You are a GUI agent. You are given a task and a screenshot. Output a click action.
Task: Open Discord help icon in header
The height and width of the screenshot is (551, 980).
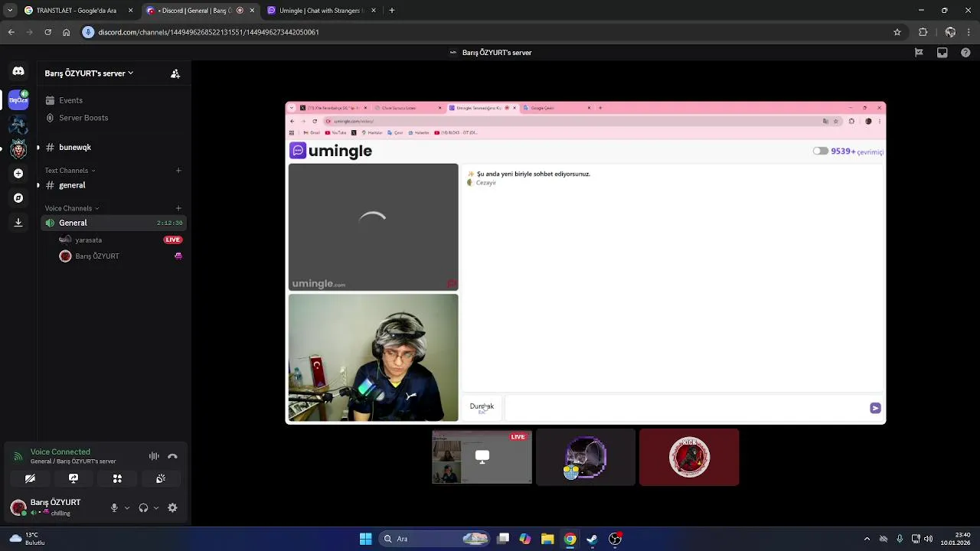coord(965,53)
